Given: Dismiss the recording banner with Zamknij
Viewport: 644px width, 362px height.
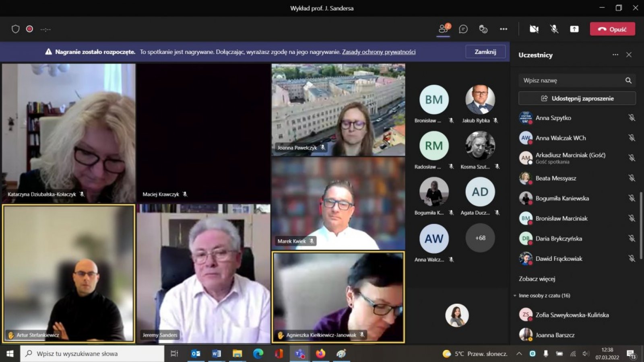Looking at the screenshot, I should click(485, 51).
